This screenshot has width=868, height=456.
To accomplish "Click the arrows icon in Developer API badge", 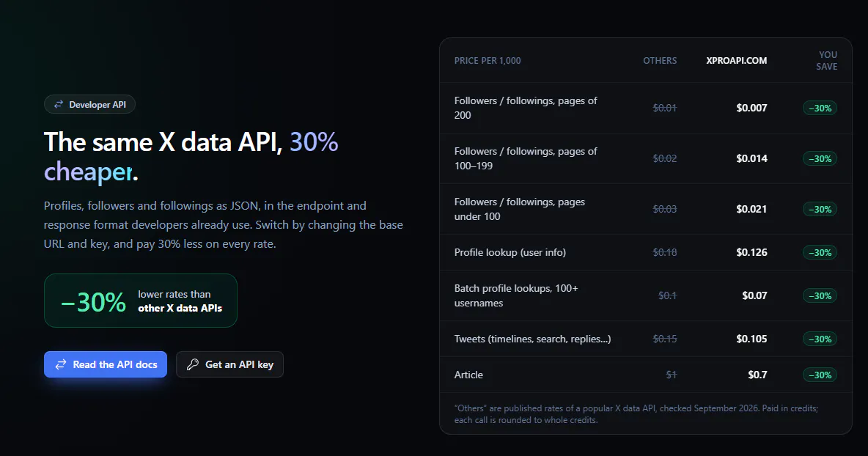I will tap(58, 105).
